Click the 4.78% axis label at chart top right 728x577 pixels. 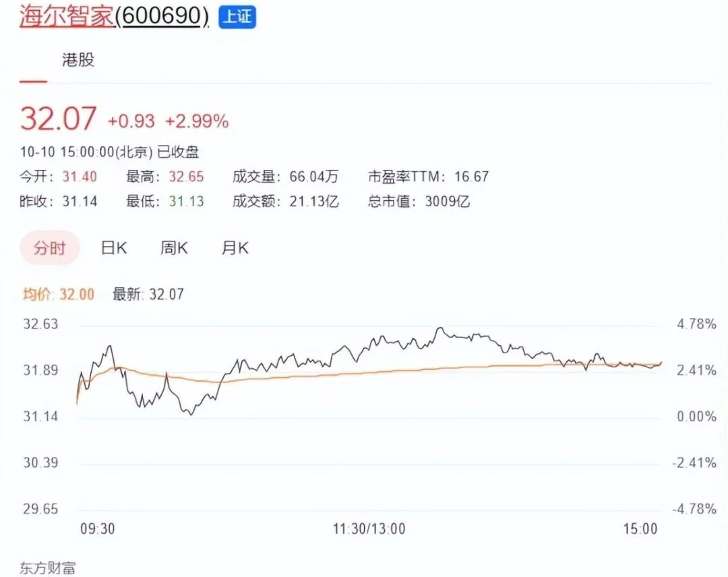pyautogui.click(x=696, y=324)
